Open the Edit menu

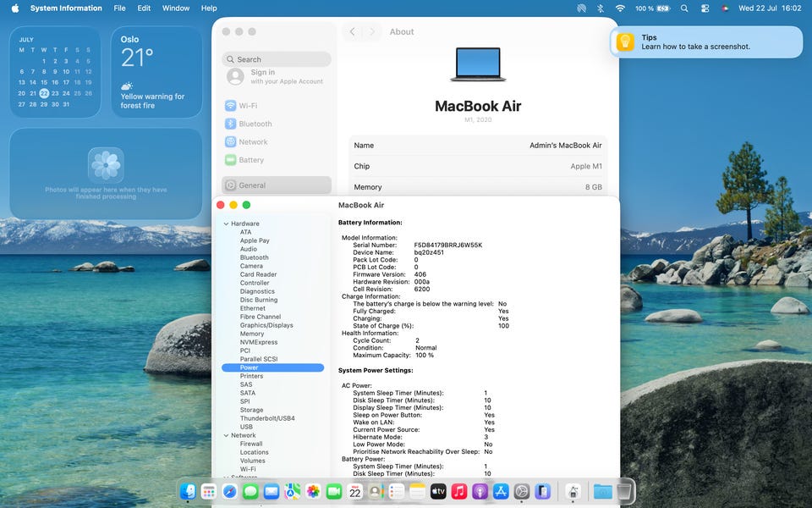pyautogui.click(x=144, y=8)
